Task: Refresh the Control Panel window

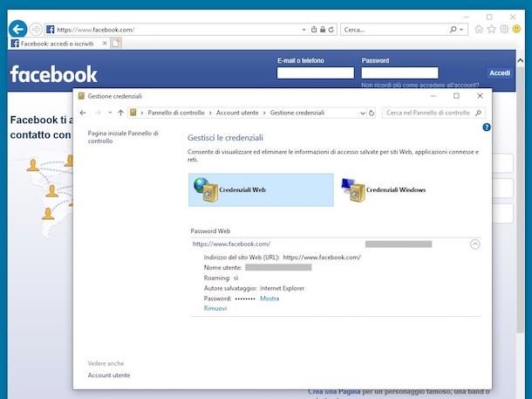Action: click(372, 113)
